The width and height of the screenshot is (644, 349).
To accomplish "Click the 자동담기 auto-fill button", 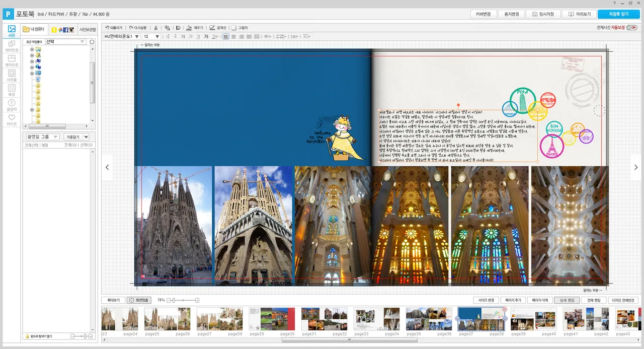I will click(72, 137).
